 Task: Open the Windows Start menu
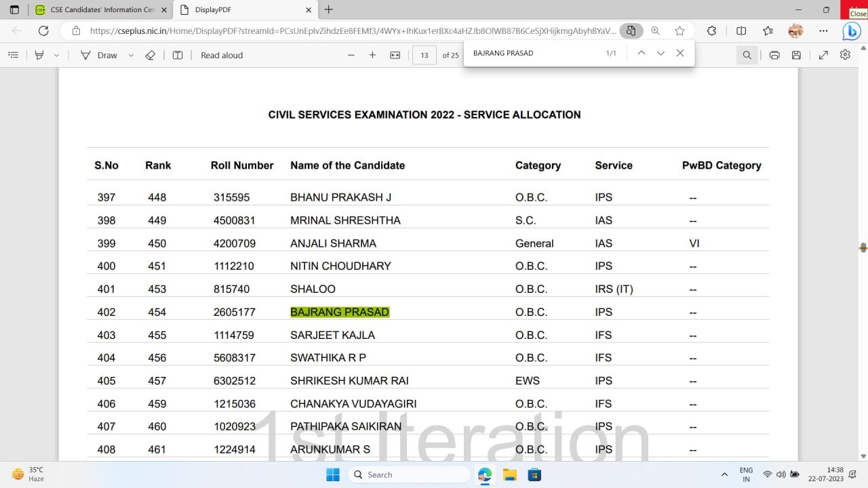pos(333,474)
